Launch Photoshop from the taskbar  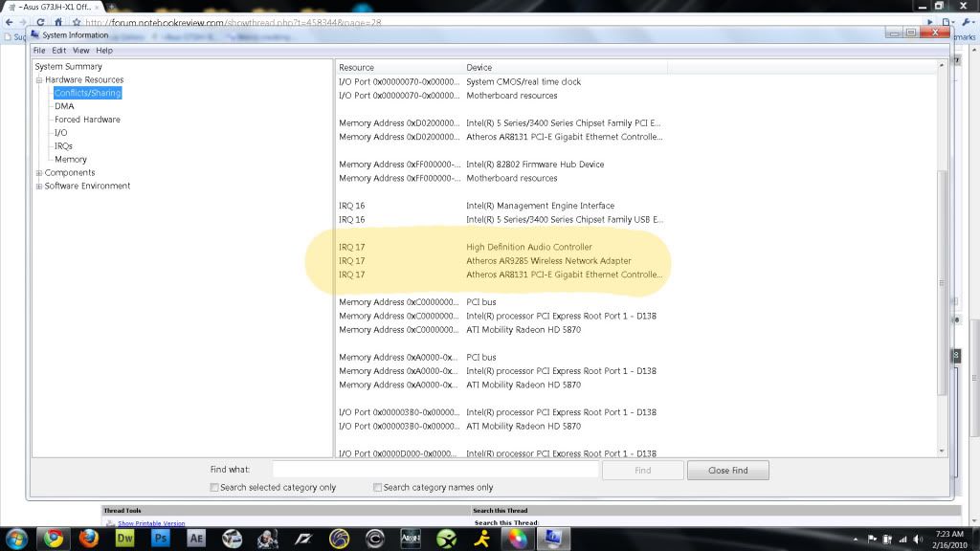pyautogui.click(x=161, y=539)
